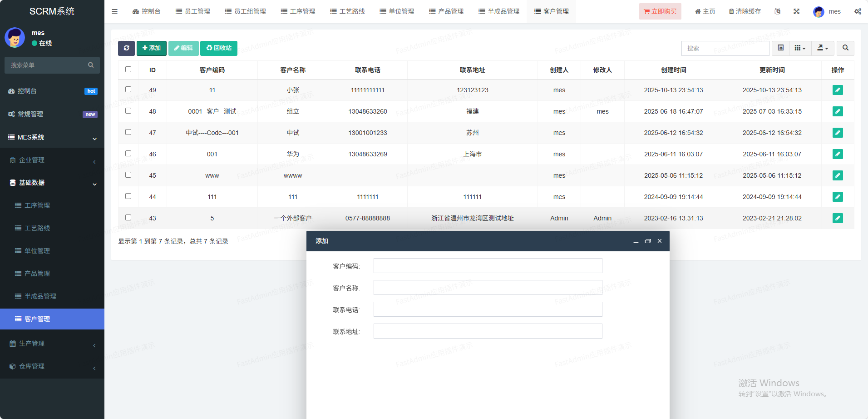Click the green 添加 button
This screenshot has width=868, height=419.
point(152,48)
